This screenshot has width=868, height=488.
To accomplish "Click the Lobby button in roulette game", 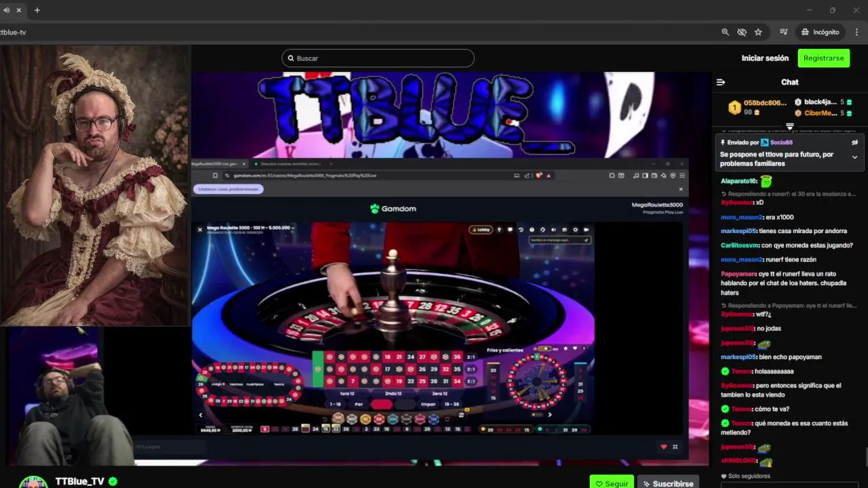I will click(481, 230).
